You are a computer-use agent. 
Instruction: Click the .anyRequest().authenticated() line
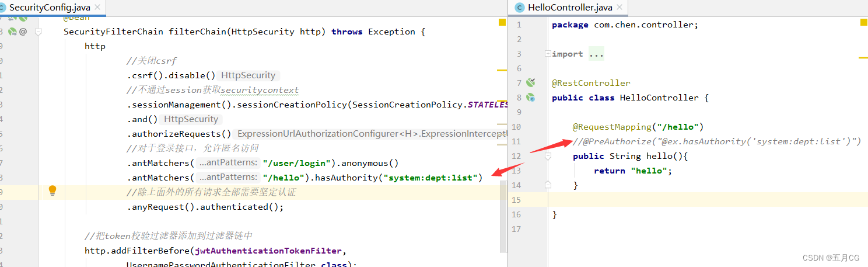[205, 207]
